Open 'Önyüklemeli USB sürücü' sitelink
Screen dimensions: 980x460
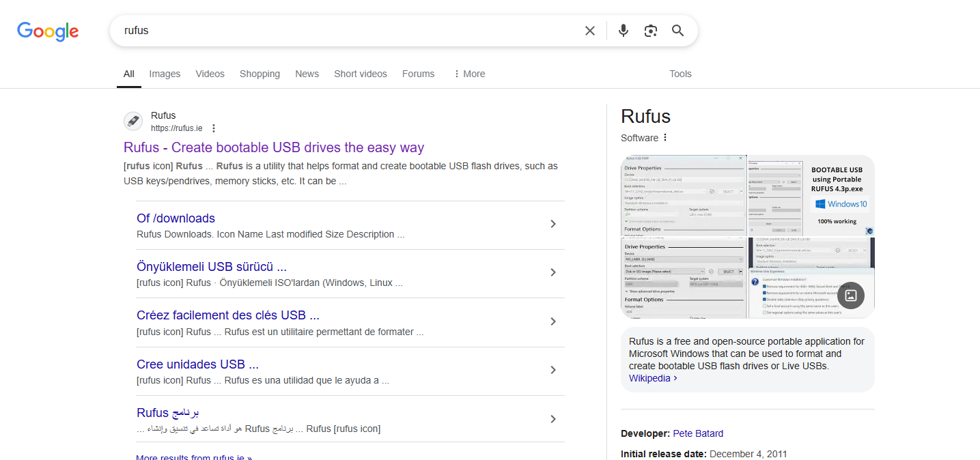pos(212,267)
